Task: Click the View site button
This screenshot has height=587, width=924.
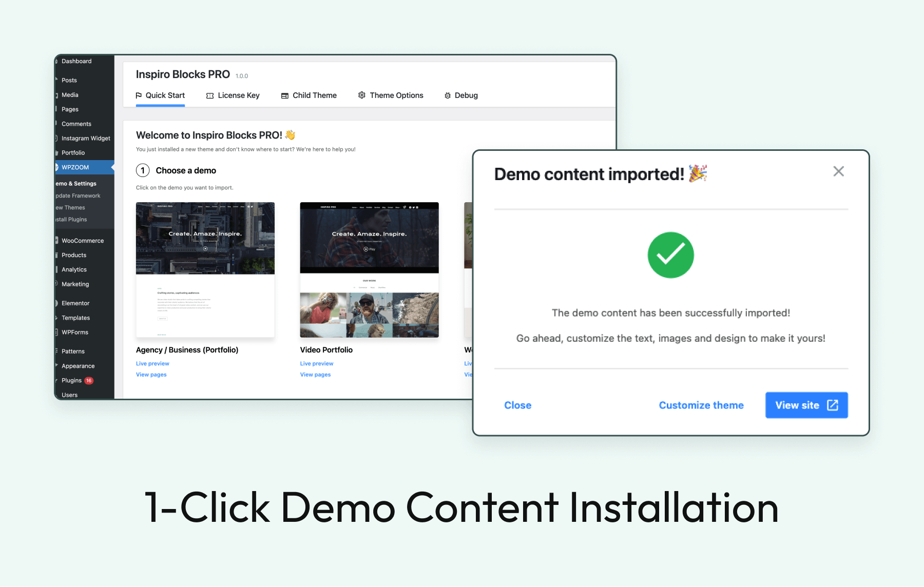Action: coord(806,405)
